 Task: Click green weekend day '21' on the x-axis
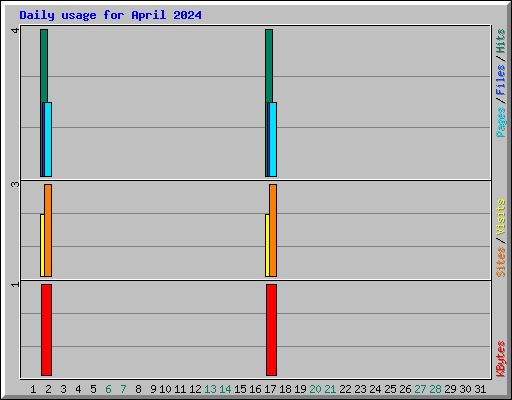pyautogui.click(x=330, y=389)
